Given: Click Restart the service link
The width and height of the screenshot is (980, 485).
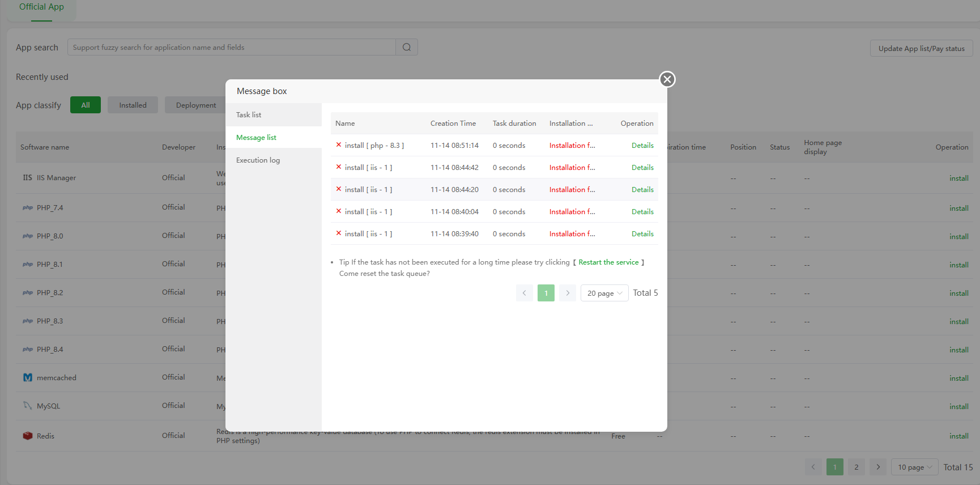Looking at the screenshot, I should pyautogui.click(x=608, y=262).
